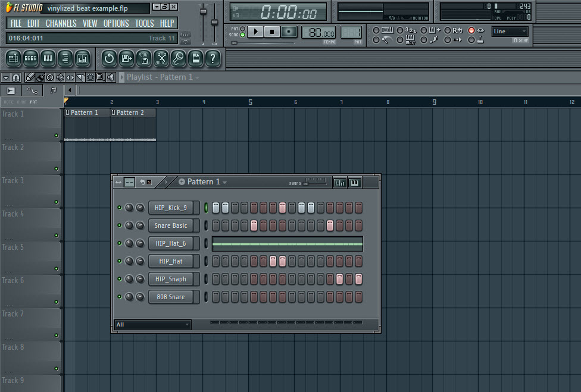The width and height of the screenshot is (581, 392).
Task: Mute Track 1 in the Playlist
Action: tap(57, 136)
